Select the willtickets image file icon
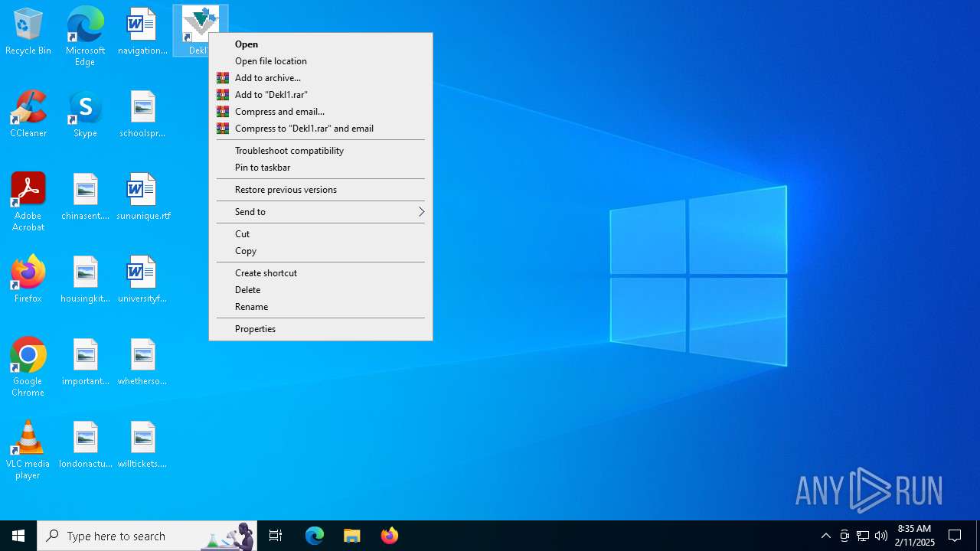The image size is (980, 551). [142, 445]
